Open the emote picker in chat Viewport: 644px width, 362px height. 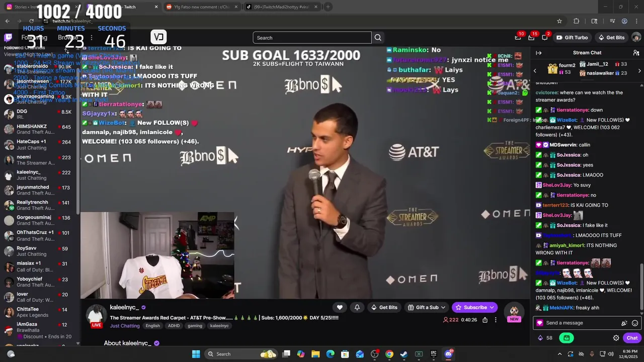click(635, 323)
